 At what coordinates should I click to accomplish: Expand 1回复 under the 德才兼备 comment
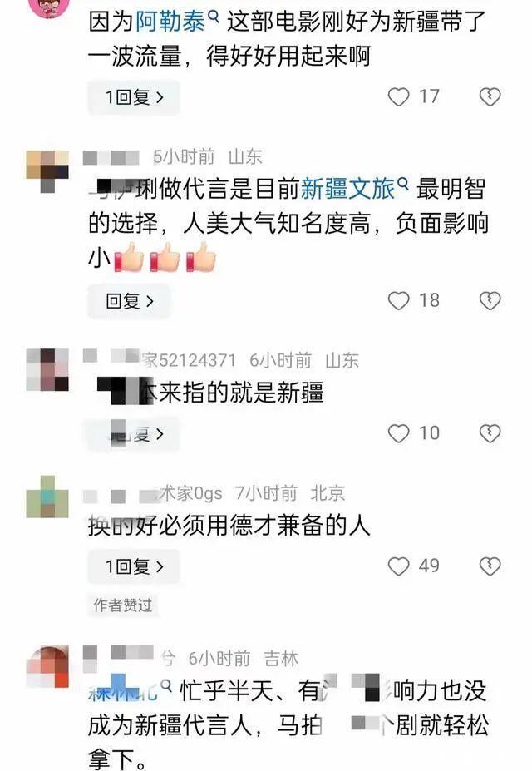(134, 566)
